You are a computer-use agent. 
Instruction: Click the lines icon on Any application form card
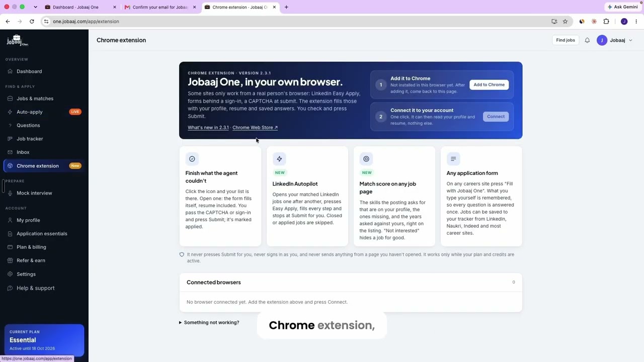(453, 159)
